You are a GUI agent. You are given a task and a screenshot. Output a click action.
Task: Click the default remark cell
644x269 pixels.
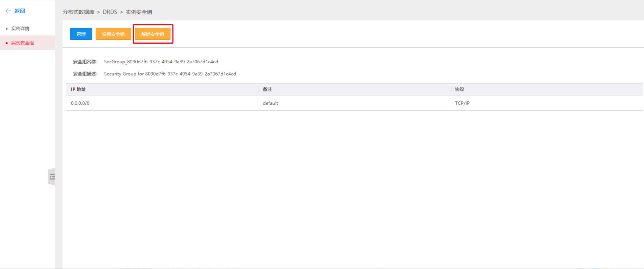[270, 103]
